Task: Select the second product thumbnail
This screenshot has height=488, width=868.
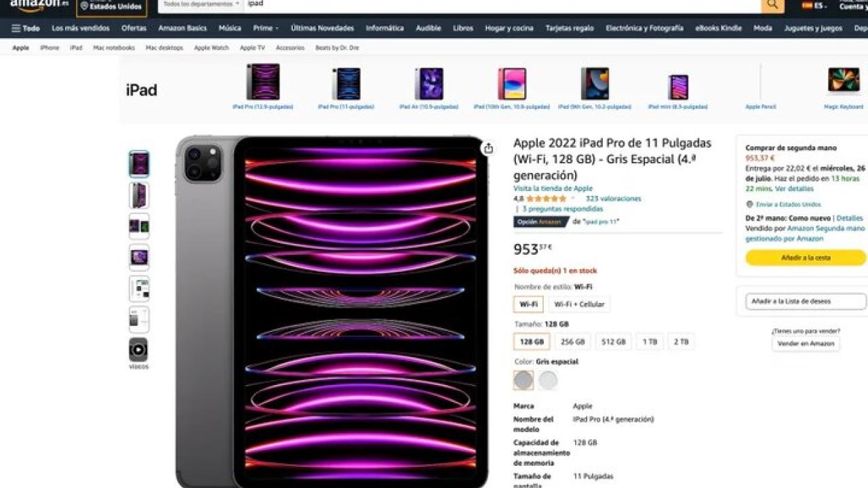Action: click(x=139, y=195)
